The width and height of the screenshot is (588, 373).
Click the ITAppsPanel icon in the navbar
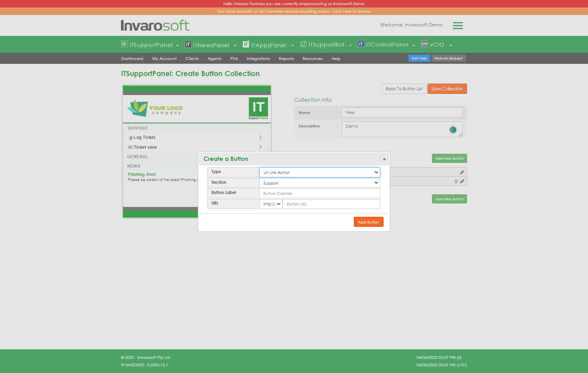[246, 44]
